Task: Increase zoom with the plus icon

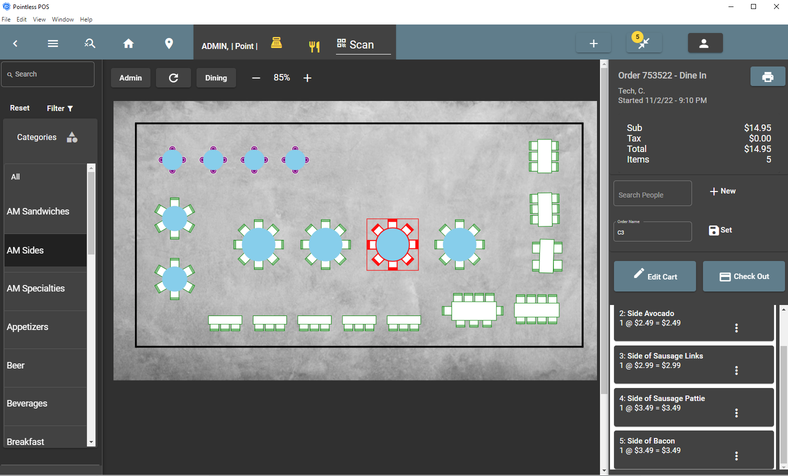Action: pos(308,78)
